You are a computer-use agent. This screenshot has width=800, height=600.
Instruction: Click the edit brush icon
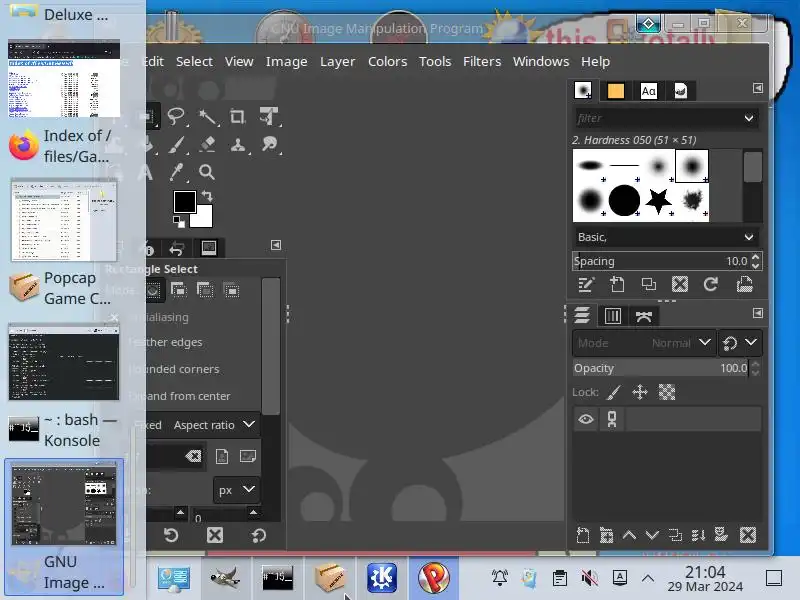click(586, 284)
